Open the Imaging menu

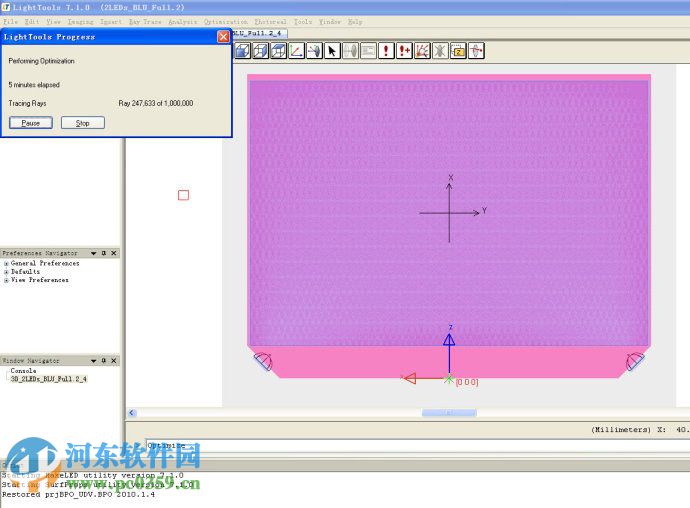81,22
